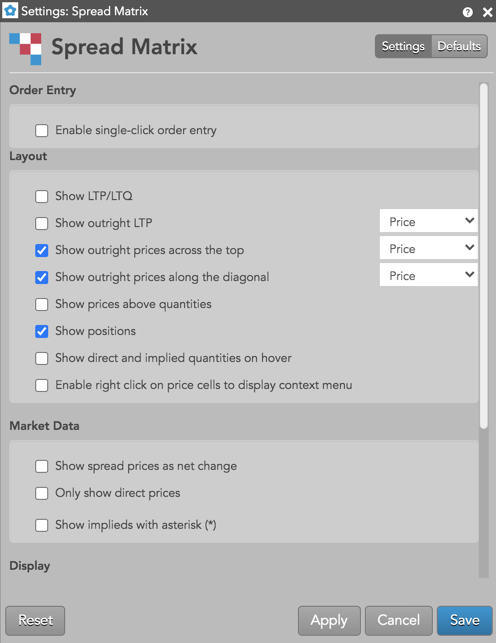This screenshot has height=643, width=496.
Task: Click the Save button
Action: coord(464,620)
